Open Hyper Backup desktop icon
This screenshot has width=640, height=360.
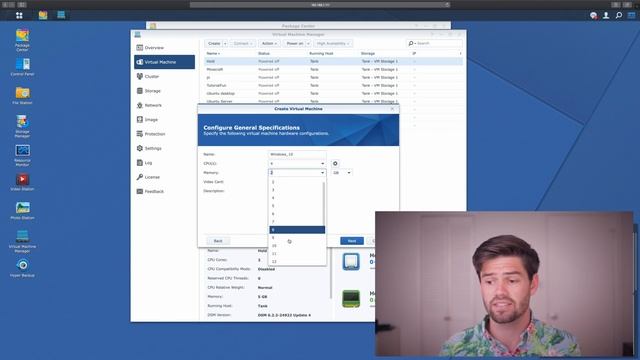pos(22,268)
